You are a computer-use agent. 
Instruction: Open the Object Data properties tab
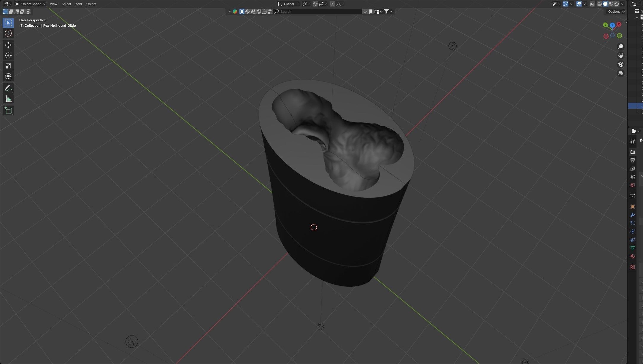click(632, 248)
